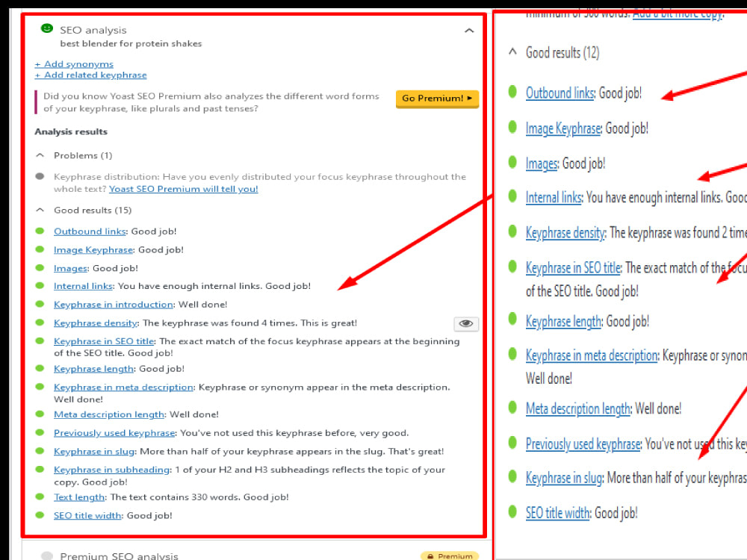747x560 pixels.
Task: Open Keyphrase density link in left panel
Action: coord(96,323)
